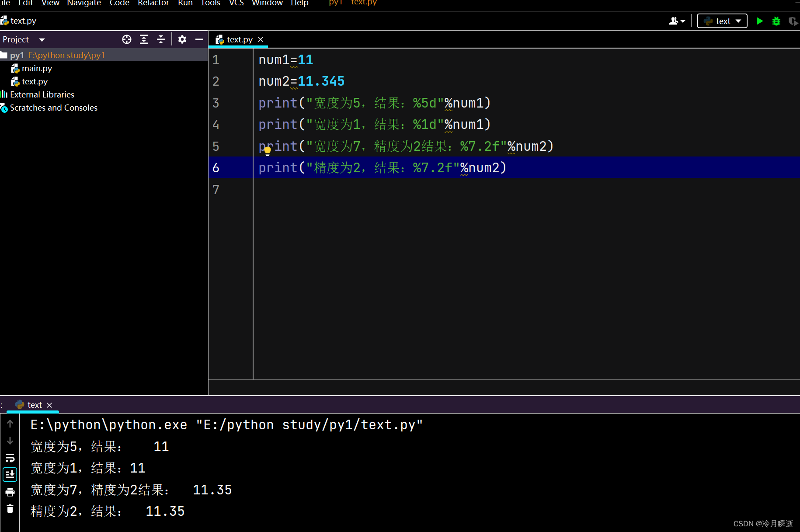Toggle soft-wrap in the run console
Viewport: 800px width, 532px height.
tap(10, 458)
